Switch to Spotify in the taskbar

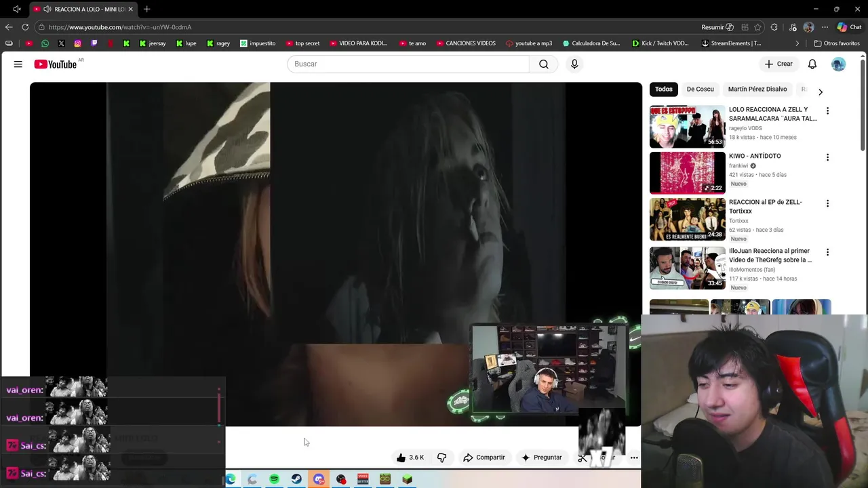(274, 479)
